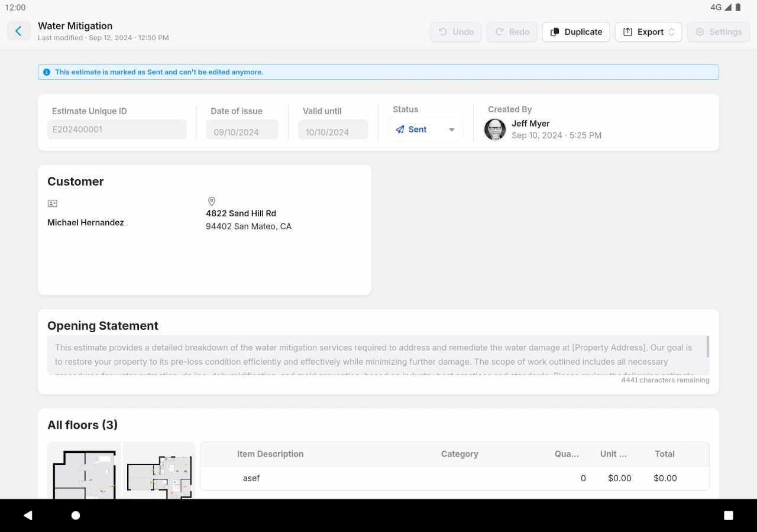Click the Estimate Unique ID field
Screen dimensions: 757x532
(x=117, y=129)
